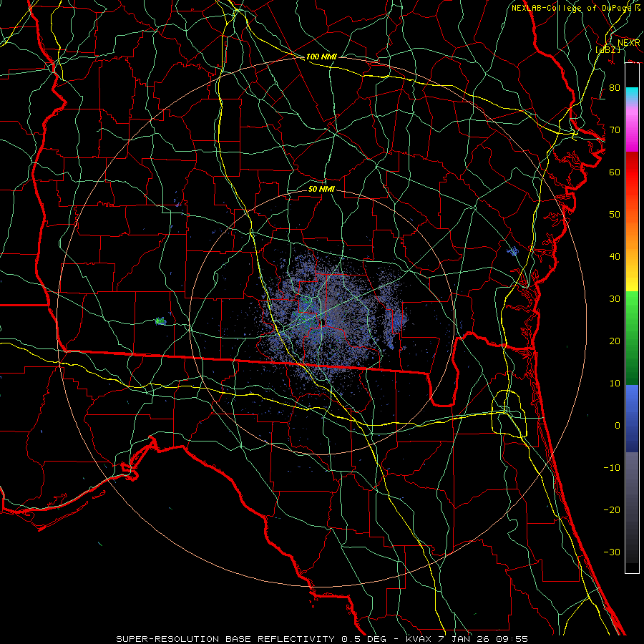
Task: Click the blue segment of color bar
Action: [x=632, y=418]
